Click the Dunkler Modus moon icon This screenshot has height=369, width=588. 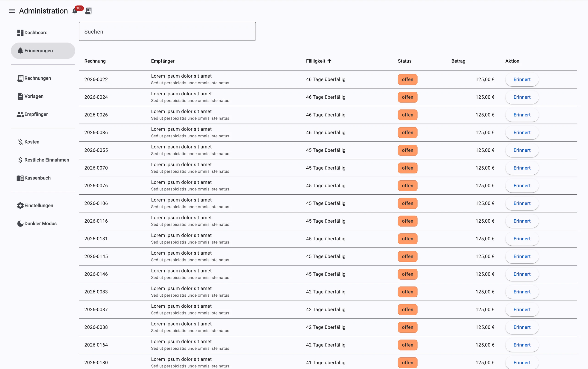pos(20,224)
